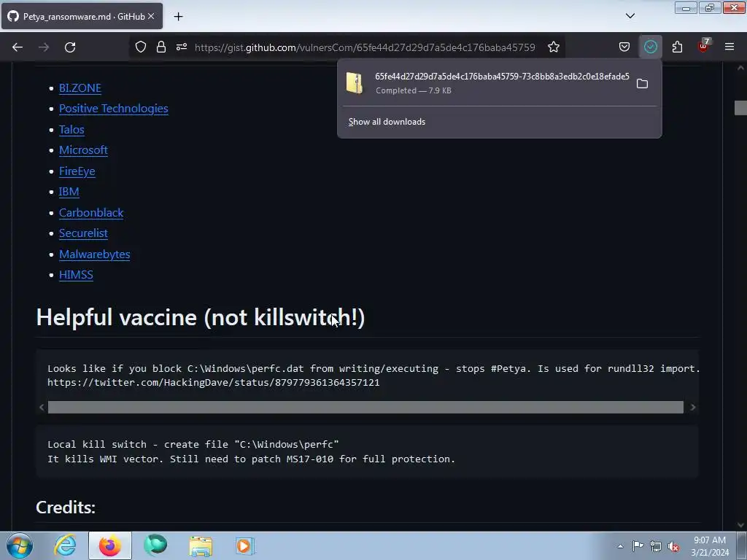Click the Credits heading

tap(66, 507)
